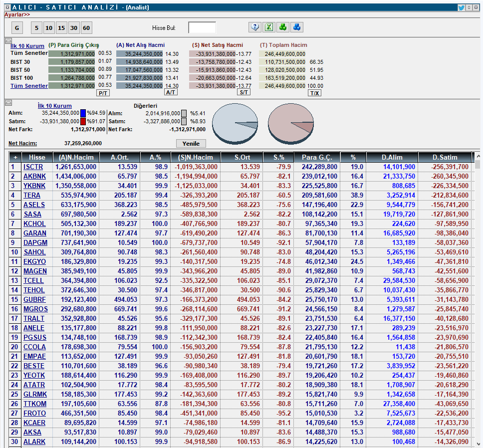Open the YKBNK stock link
483x448 pixels.
(34, 186)
